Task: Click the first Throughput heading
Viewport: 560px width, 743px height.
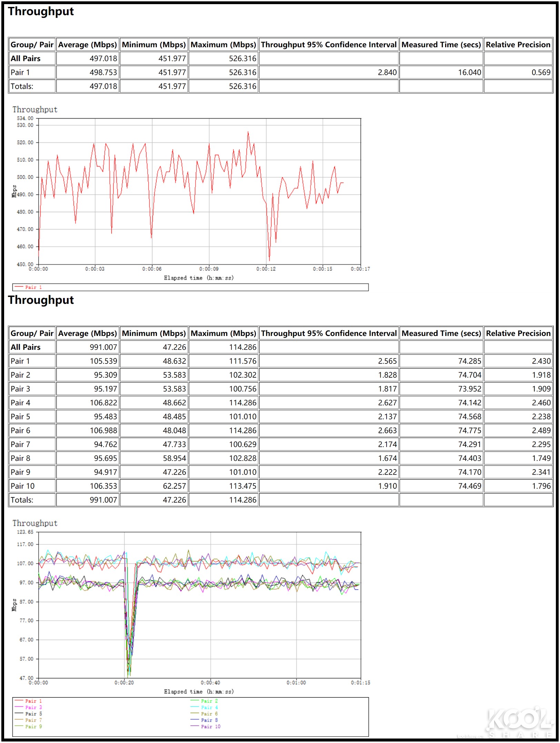Action: (x=41, y=12)
